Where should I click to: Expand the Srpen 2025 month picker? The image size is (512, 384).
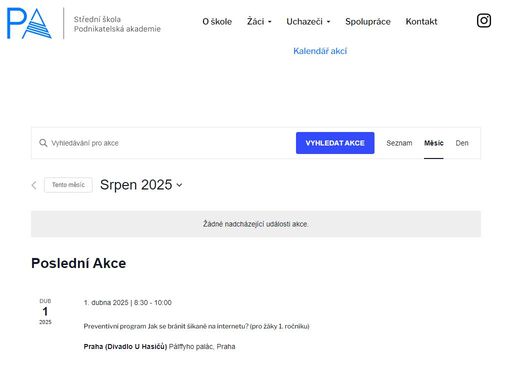141,185
